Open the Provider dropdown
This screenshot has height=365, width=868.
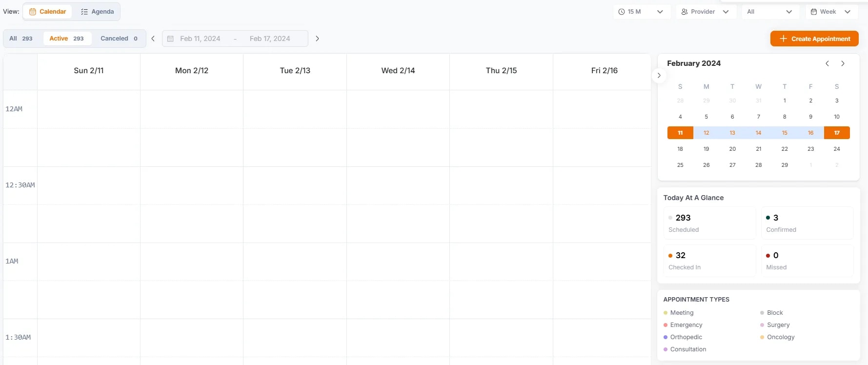point(706,12)
